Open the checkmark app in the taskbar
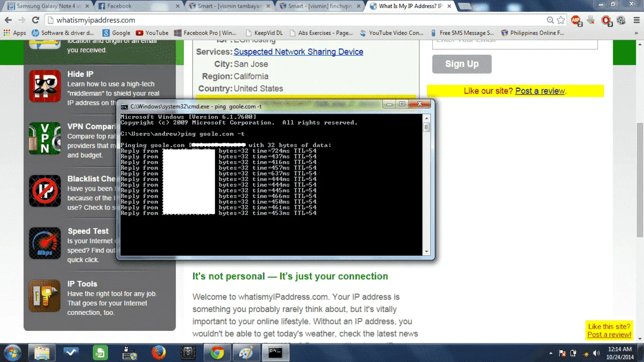 (x=70, y=352)
